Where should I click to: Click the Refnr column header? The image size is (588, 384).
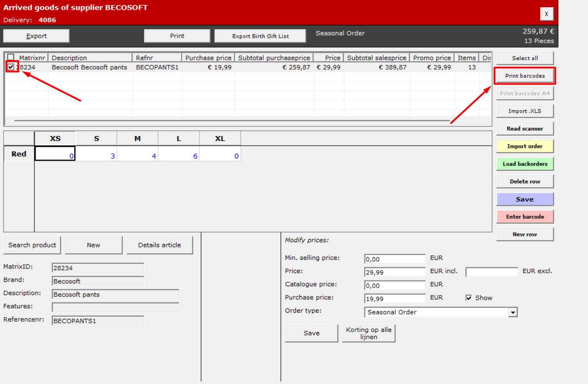coord(157,58)
